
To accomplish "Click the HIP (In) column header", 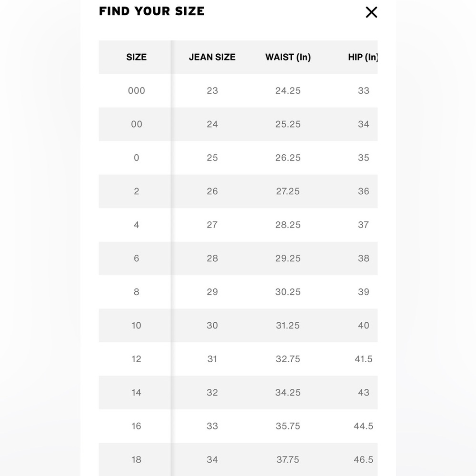I will 363,57.
